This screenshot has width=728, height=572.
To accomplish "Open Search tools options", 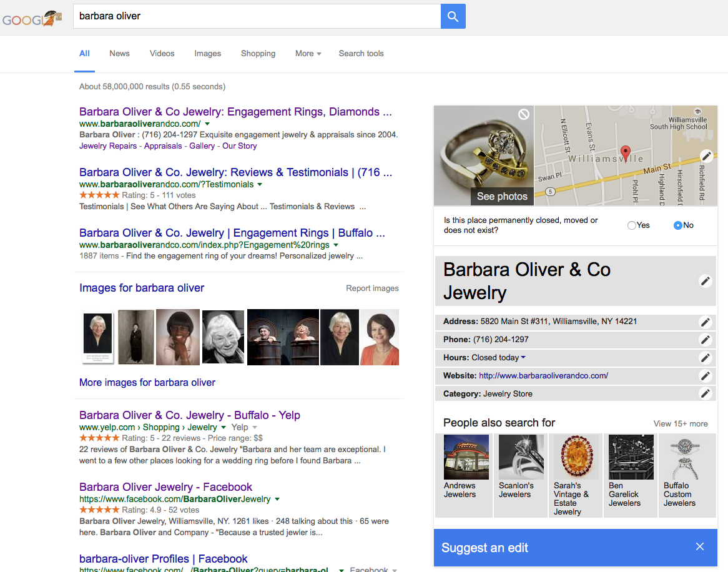I will pos(362,54).
